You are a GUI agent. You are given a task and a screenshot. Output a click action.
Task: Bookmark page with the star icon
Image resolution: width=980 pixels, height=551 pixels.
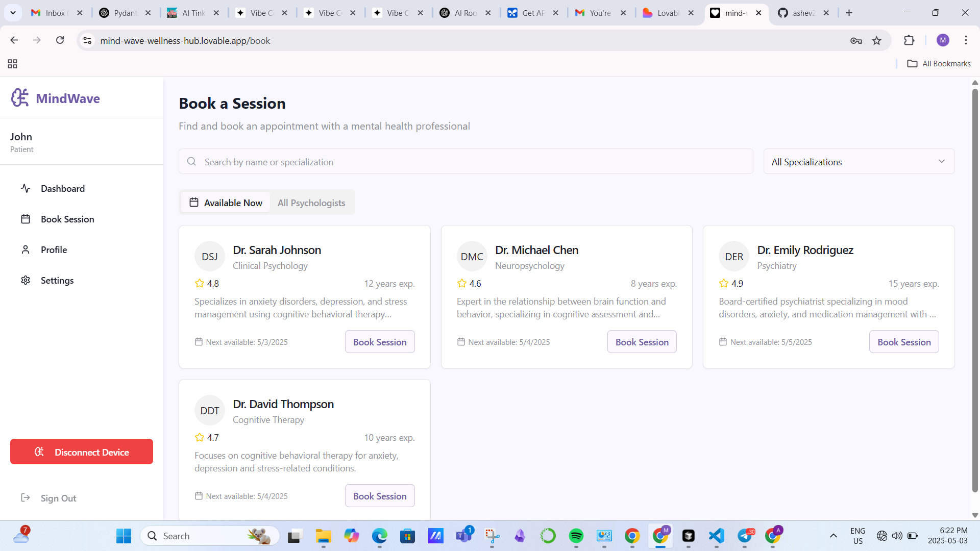pos(876,41)
